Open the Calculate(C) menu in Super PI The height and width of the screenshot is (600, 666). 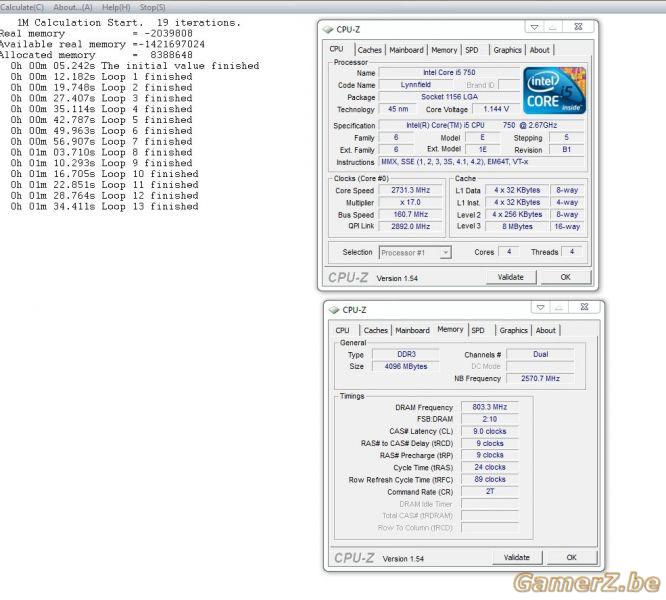tap(22, 7)
